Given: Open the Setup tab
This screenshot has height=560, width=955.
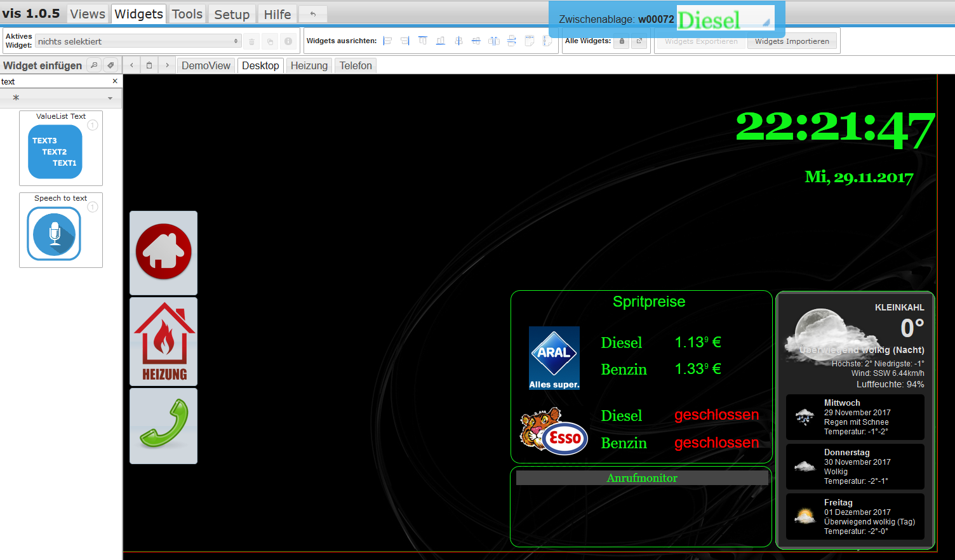Looking at the screenshot, I should [x=232, y=14].
